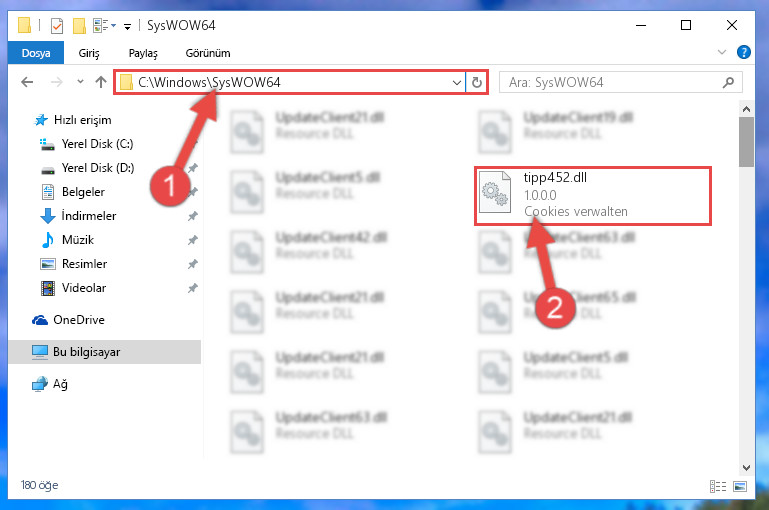
Task: Click the Properties checkmark icon in title bar
Action: tap(57, 26)
